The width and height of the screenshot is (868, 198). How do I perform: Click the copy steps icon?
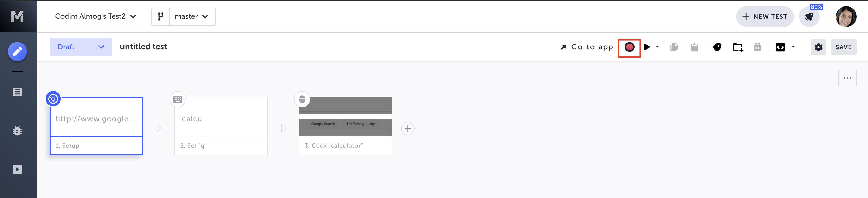tap(674, 47)
